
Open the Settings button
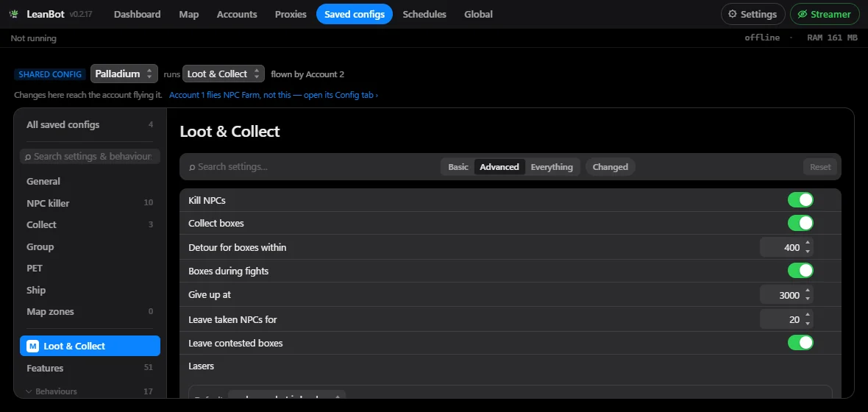coord(753,15)
